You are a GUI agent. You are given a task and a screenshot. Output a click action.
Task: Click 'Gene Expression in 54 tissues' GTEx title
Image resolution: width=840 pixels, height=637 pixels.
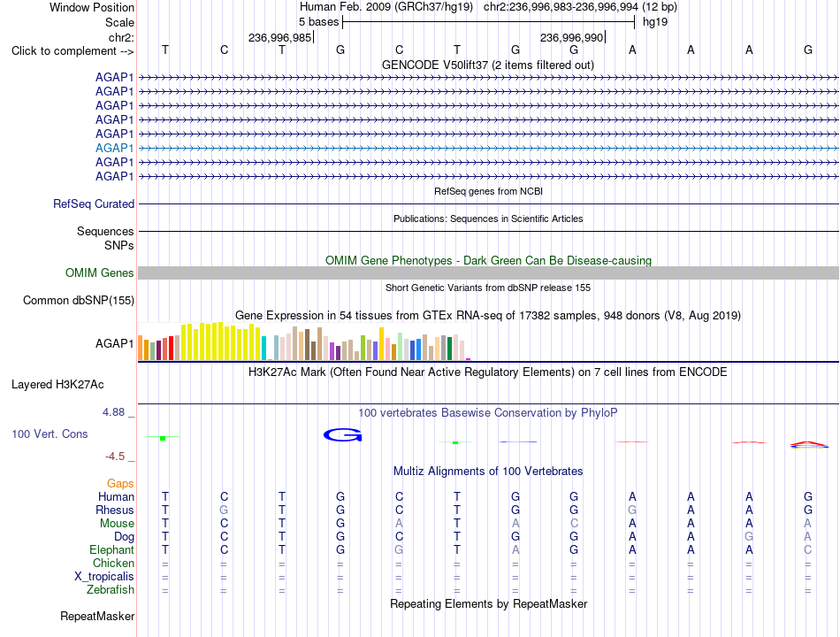[488, 315]
